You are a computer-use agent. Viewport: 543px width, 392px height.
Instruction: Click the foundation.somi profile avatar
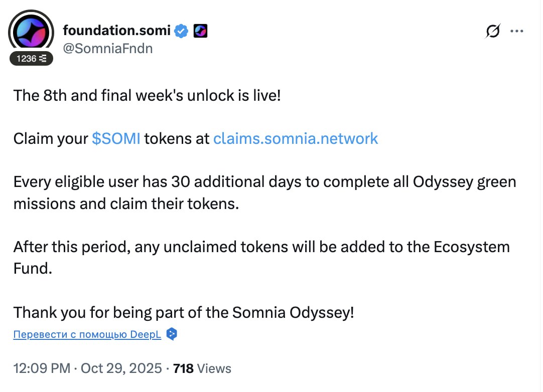tap(32, 32)
